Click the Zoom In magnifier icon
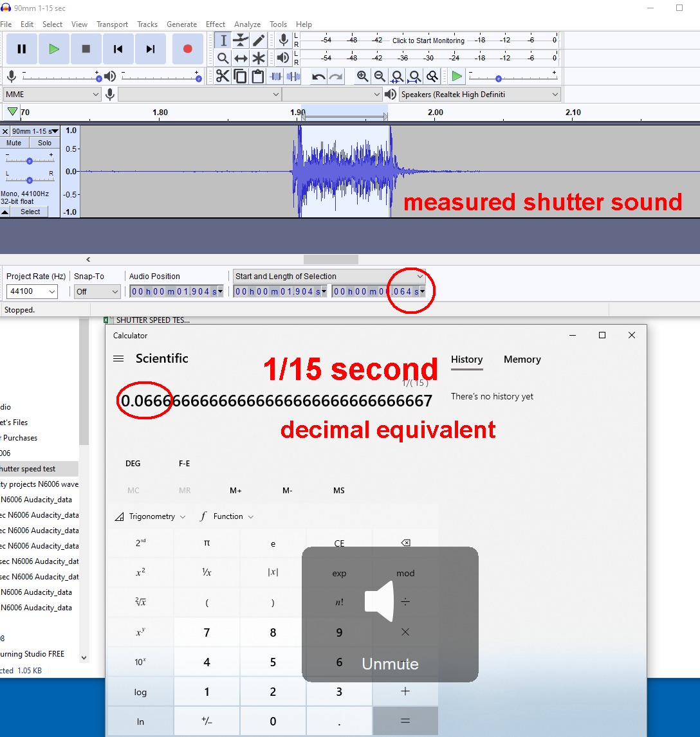The image size is (700, 737). [362, 76]
